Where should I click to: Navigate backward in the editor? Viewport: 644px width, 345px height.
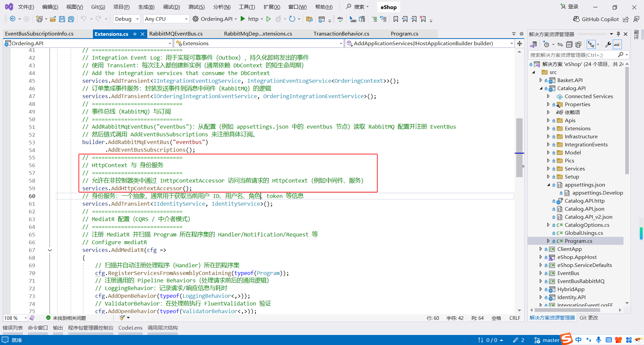(x=12, y=19)
